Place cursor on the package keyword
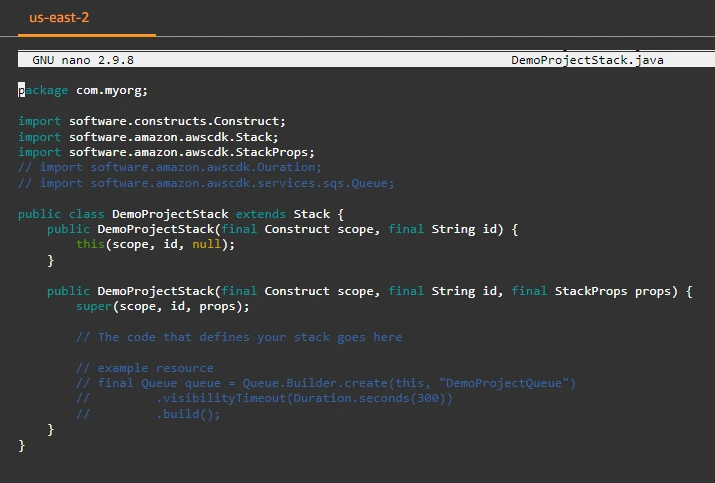This screenshot has height=483, width=715. click(44, 90)
